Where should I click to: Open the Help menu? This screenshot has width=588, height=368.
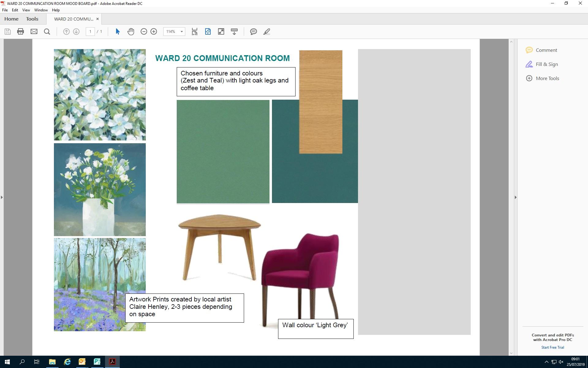coord(56,10)
